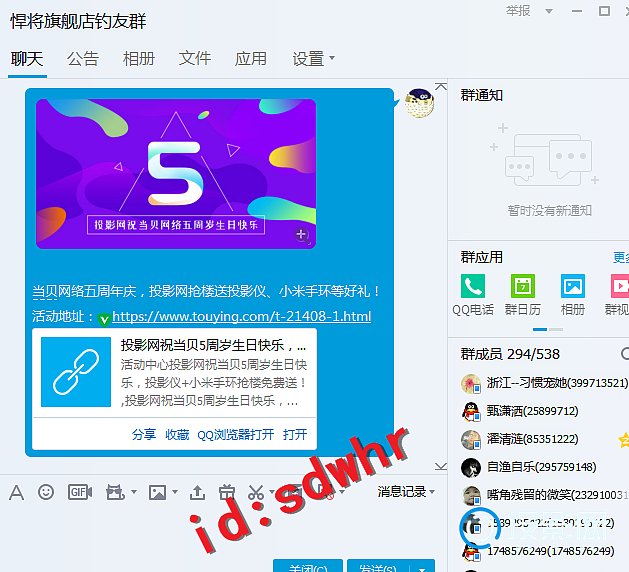Image resolution: width=629 pixels, height=572 pixels.
Task: Expand the arrow beside the picture icon
Action: coord(174,491)
